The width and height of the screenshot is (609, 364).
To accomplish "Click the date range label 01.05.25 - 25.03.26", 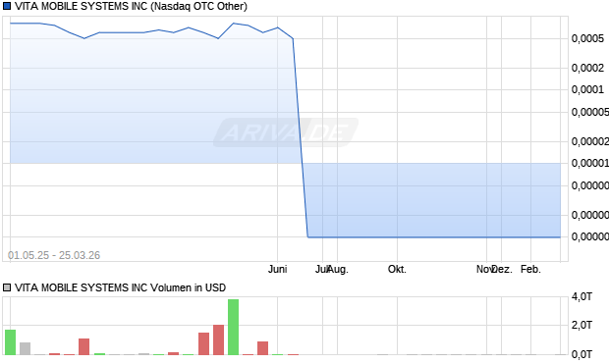I will (x=54, y=255).
